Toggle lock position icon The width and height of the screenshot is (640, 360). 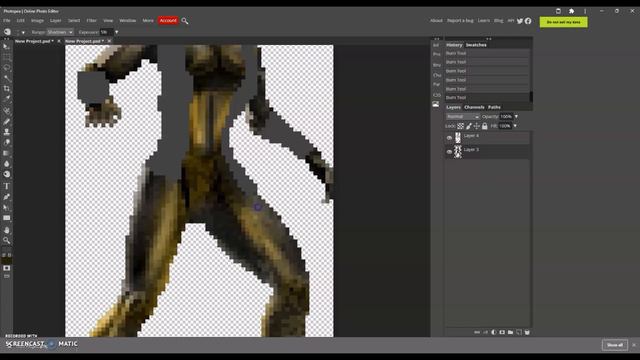coord(476,126)
